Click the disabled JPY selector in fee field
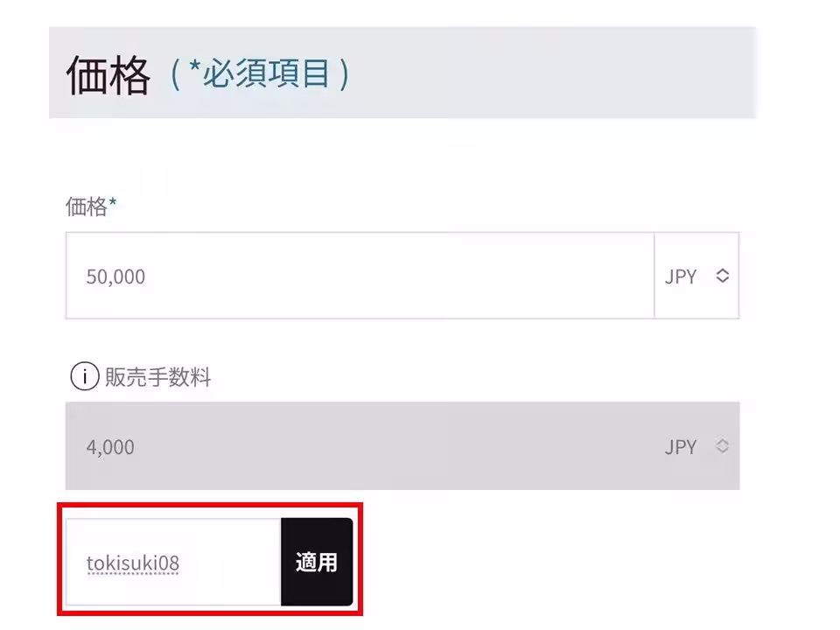The width and height of the screenshot is (840, 630). click(696, 446)
